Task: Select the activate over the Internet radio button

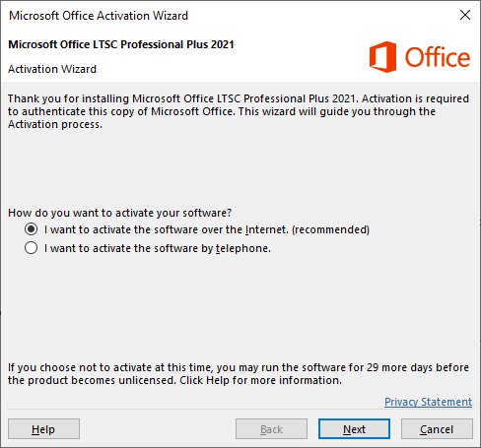Action: pos(31,229)
